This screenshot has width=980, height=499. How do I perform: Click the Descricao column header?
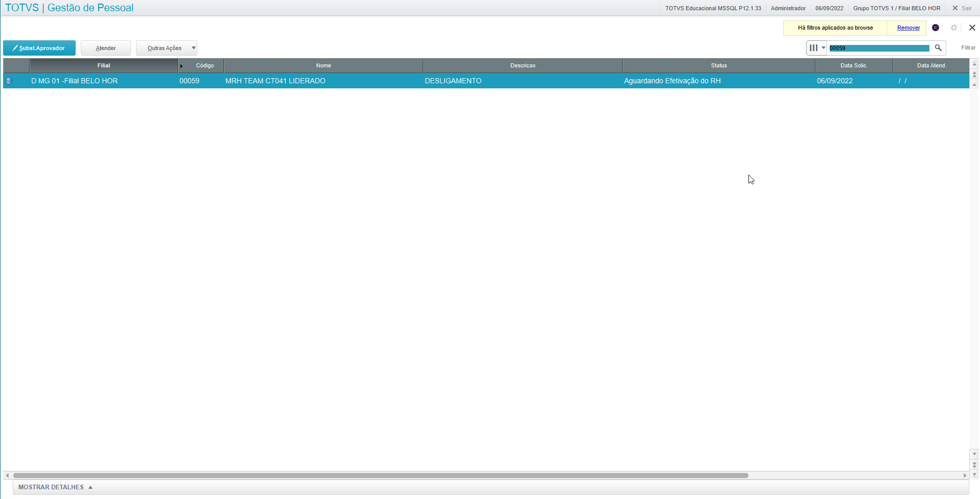click(523, 65)
